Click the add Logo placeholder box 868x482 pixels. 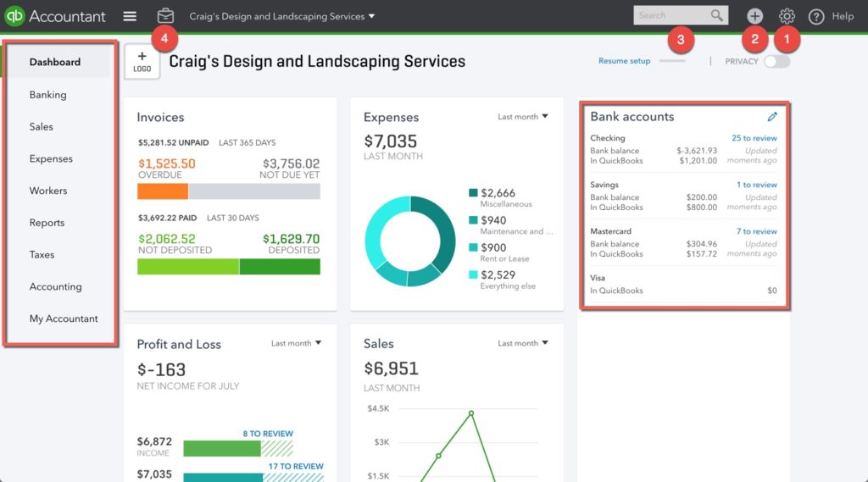pos(142,62)
